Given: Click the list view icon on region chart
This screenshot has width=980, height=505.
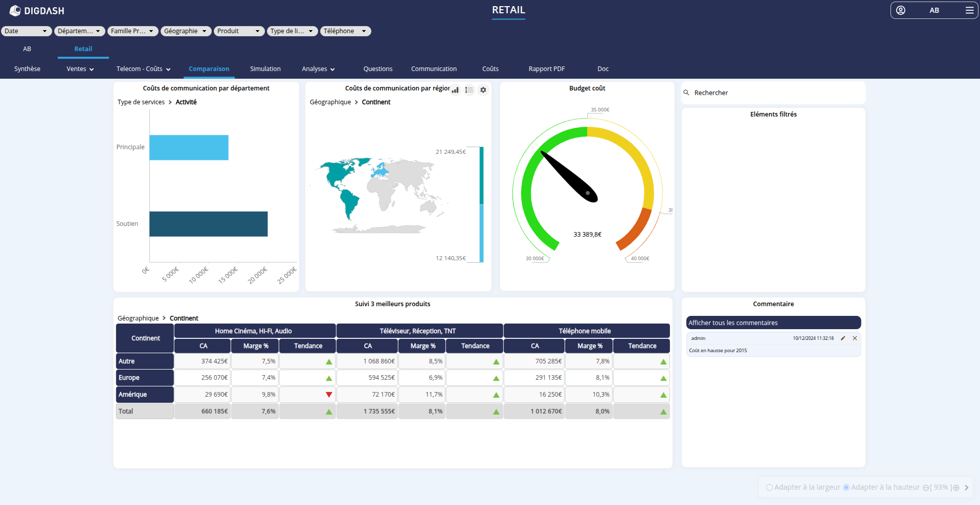Looking at the screenshot, I should 469,90.
